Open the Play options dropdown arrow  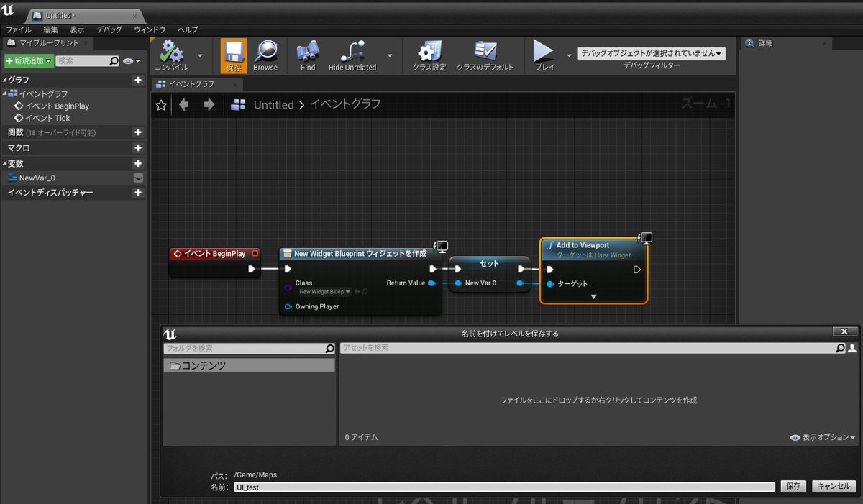(569, 55)
